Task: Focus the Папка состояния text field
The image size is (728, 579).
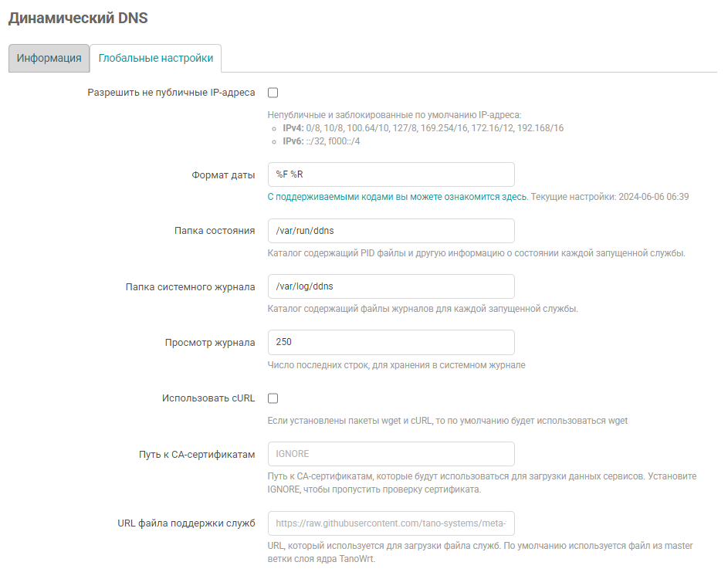Action: click(391, 231)
